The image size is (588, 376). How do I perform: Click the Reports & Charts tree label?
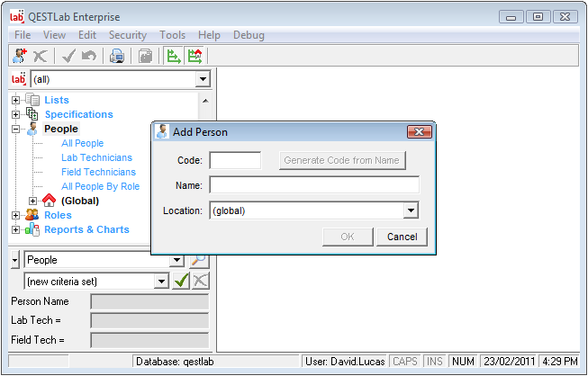point(86,229)
